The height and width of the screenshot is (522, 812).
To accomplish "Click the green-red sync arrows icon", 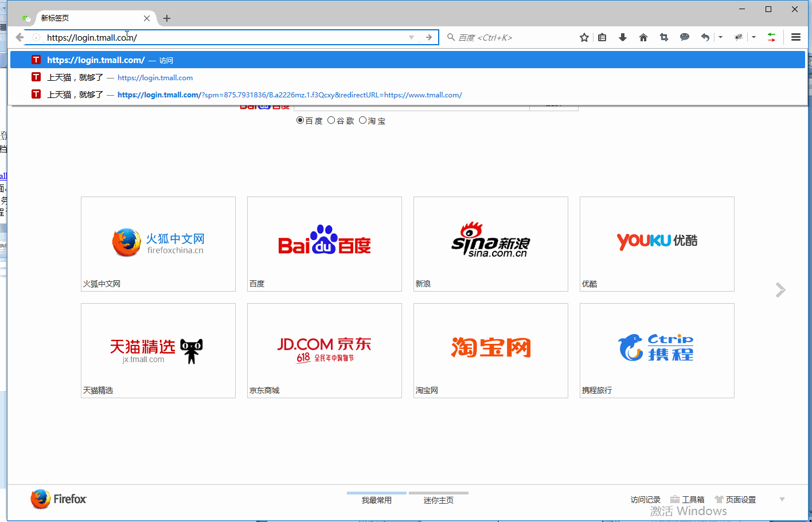I will 772,37.
